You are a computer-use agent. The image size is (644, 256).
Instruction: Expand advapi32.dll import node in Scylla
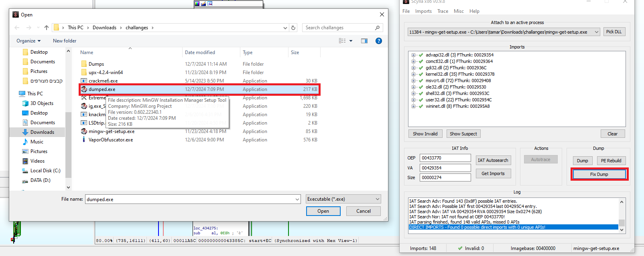click(x=413, y=55)
